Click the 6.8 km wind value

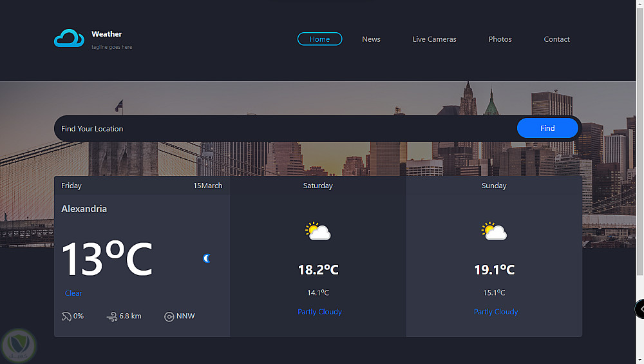click(130, 316)
